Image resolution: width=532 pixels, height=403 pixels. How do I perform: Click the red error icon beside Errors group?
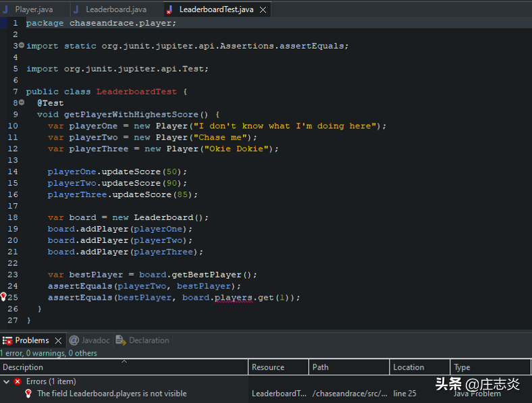tap(18, 381)
